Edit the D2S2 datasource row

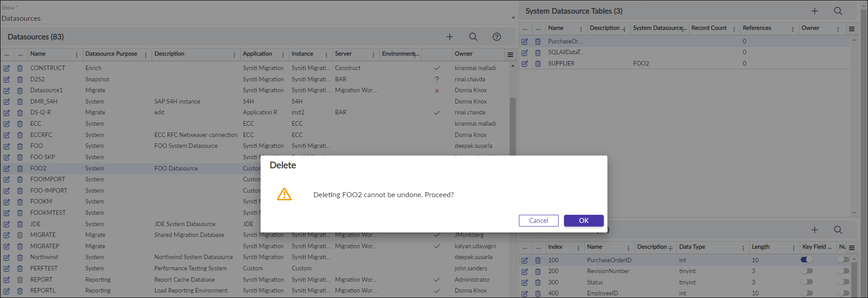pyautogui.click(x=7, y=79)
